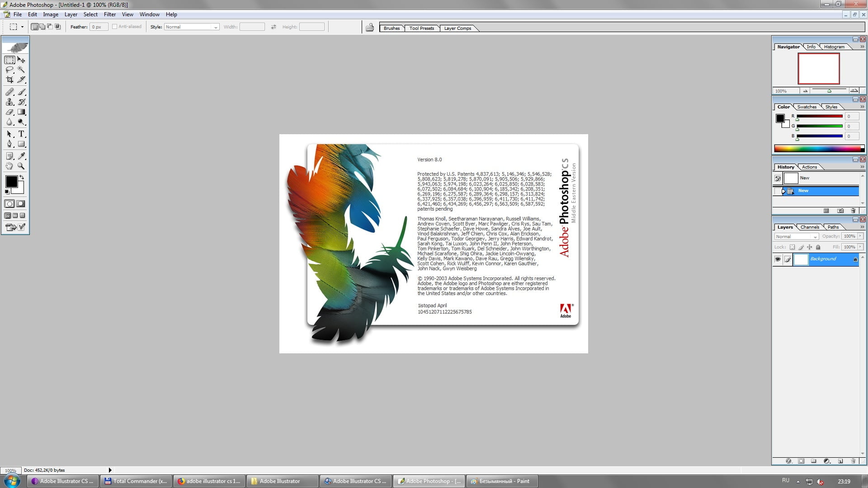Open the Filter menu
The image size is (868, 488).
[109, 14]
